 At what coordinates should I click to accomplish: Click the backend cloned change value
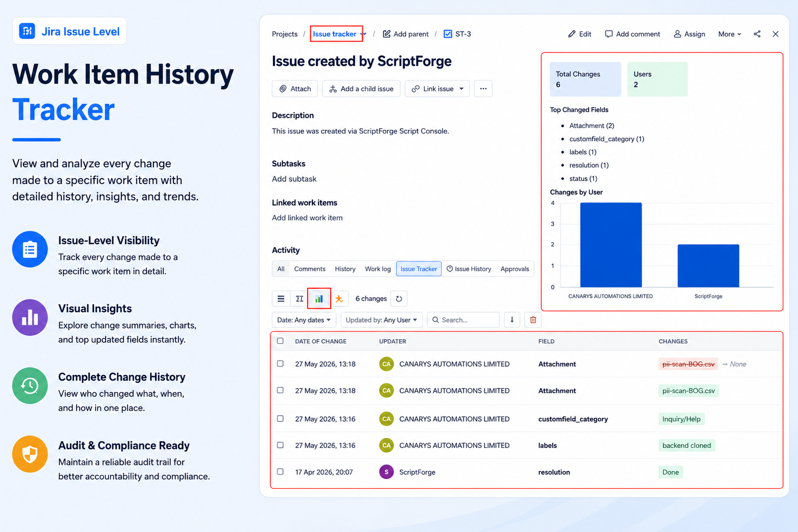[x=687, y=445]
